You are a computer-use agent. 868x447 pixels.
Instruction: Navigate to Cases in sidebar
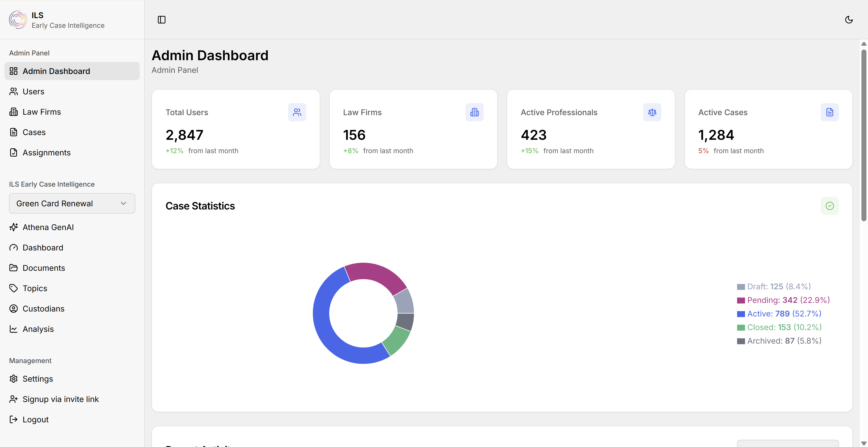click(x=72, y=132)
